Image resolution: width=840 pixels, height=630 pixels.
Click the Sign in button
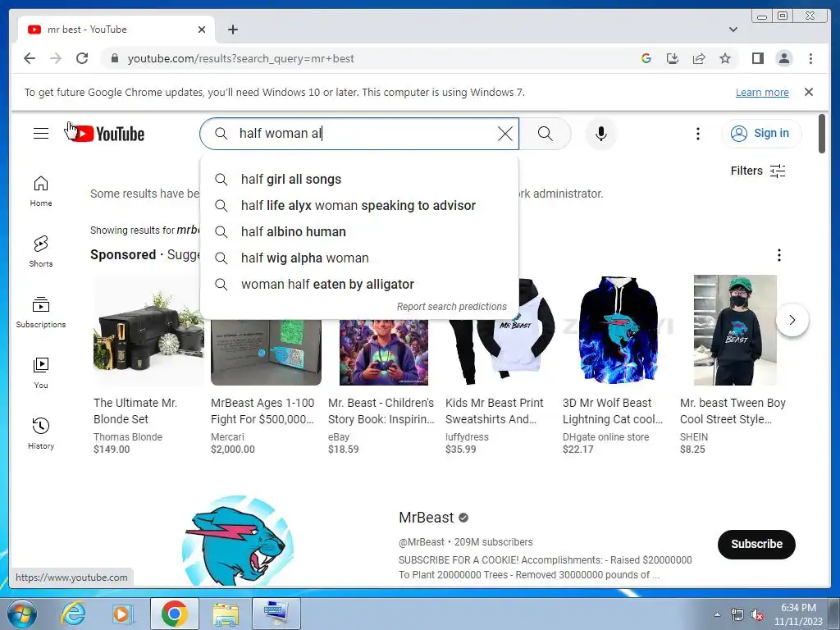pos(761,134)
